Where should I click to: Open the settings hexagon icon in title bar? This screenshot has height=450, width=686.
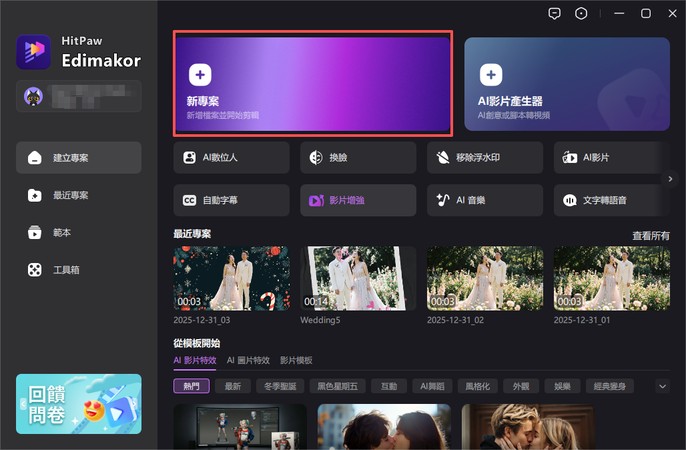(581, 14)
